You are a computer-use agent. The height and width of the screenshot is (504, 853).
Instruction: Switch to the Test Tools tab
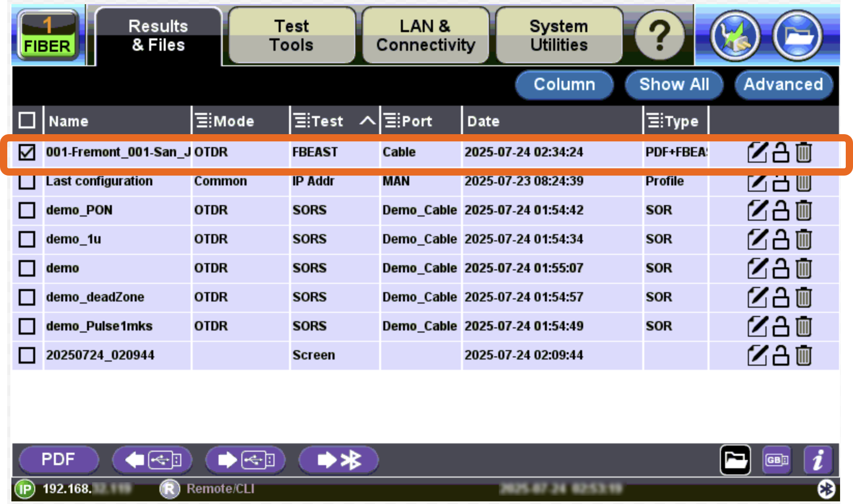tap(292, 35)
